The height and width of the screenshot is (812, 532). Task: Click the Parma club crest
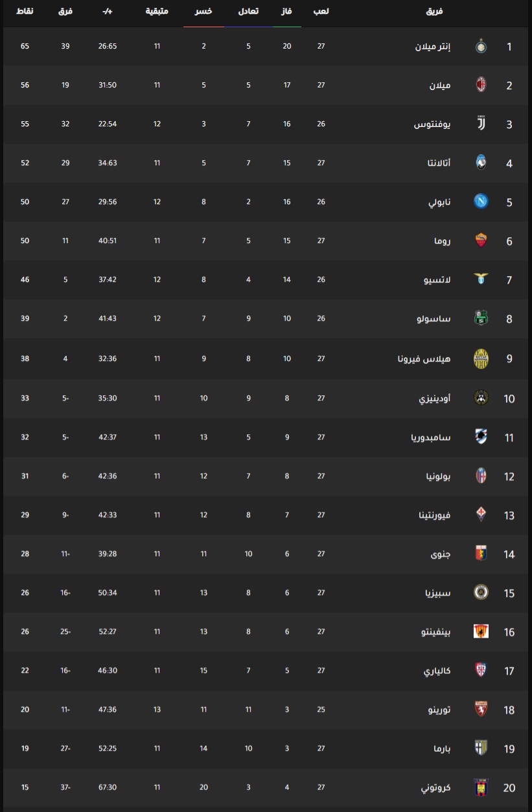[481, 748]
